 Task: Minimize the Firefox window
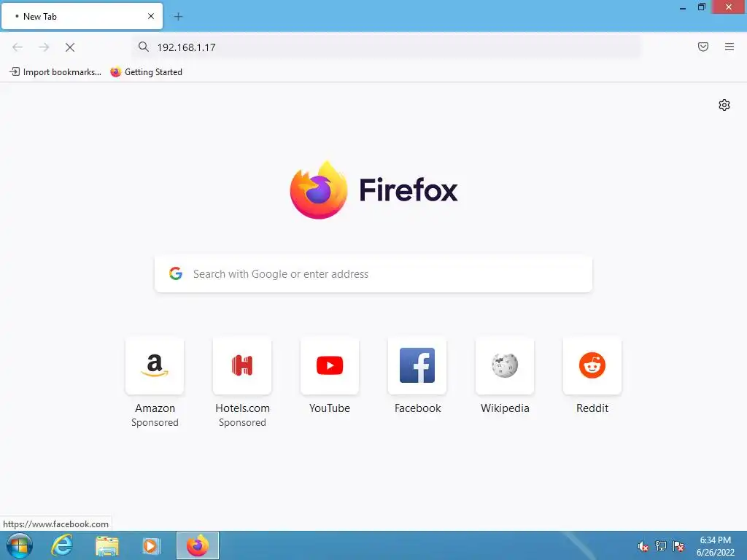[683, 7]
